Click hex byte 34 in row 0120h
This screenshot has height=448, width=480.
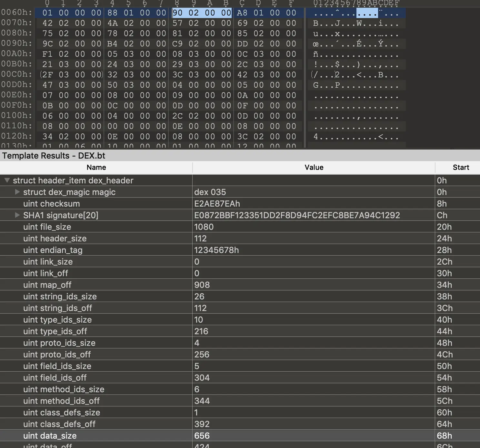[47, 136]
